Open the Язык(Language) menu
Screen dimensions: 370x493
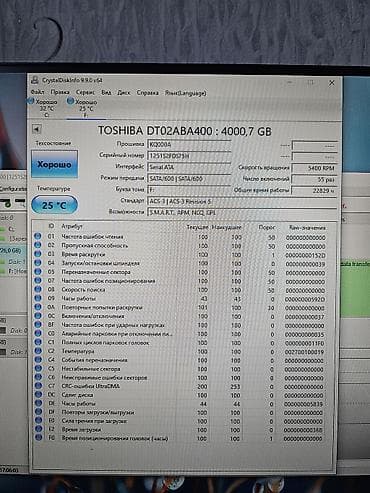coord(186,93)
